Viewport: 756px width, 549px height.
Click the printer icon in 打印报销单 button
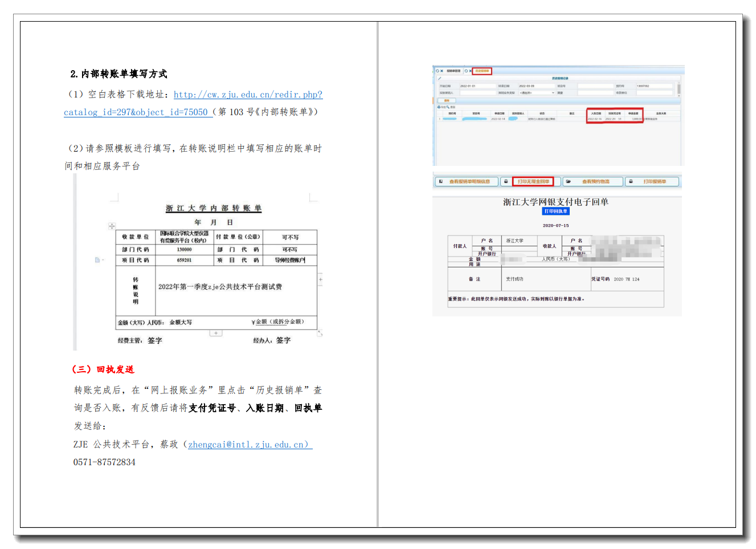point(631,181)
